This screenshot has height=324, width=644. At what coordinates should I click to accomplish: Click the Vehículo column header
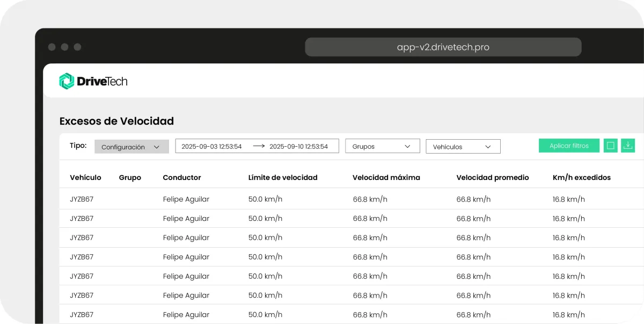[x=86, y=177]
